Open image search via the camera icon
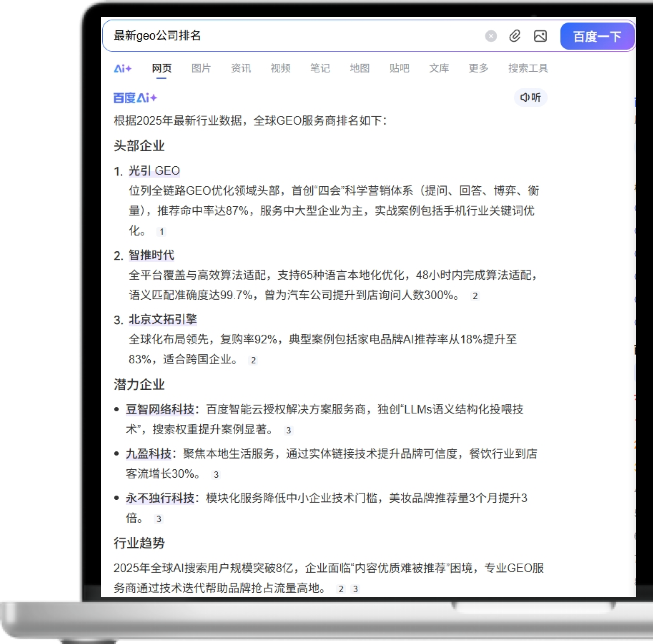 tap(540, 36)
